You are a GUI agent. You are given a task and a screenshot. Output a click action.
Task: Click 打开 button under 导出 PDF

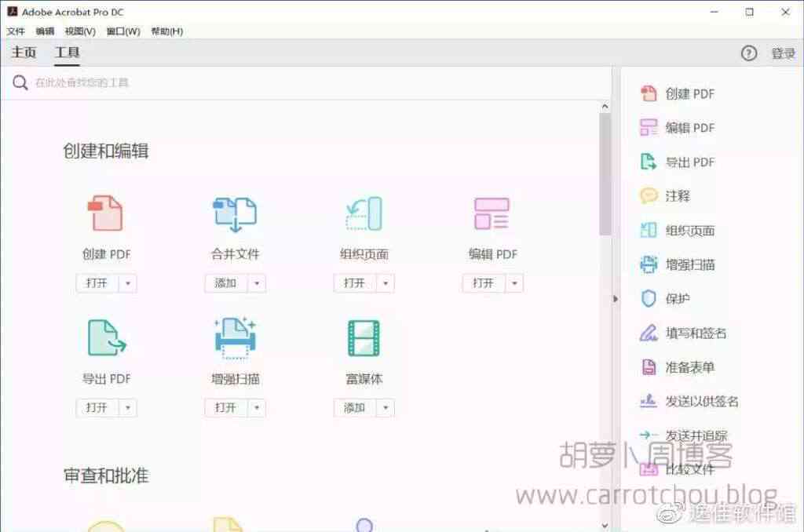[x=97, y=407]
